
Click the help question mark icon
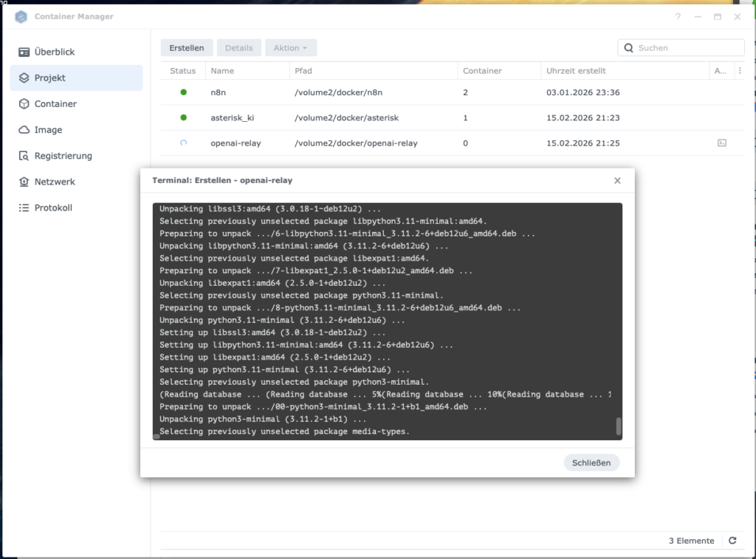678,17
